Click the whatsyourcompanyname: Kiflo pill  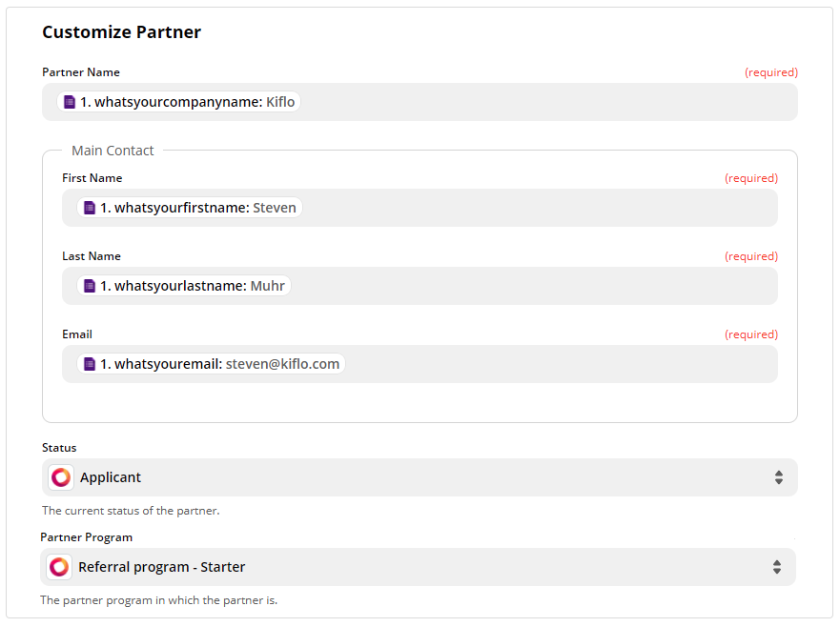coord(178,102)
